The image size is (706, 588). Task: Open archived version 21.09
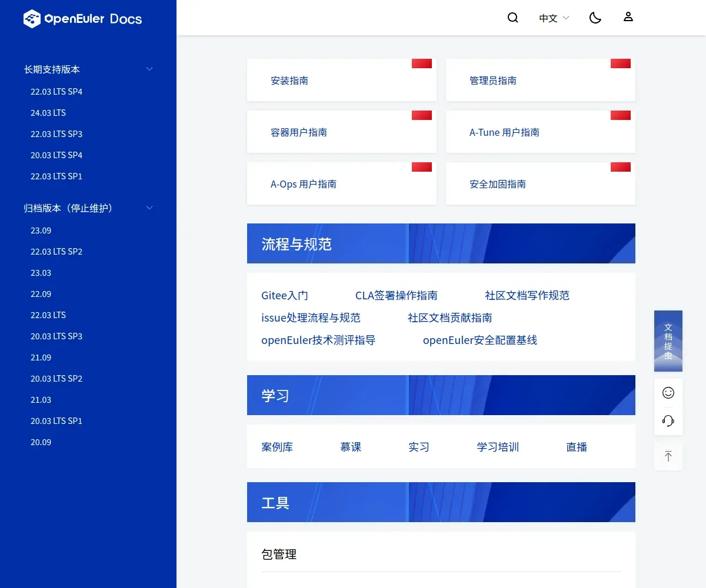(x=41, y=358)
